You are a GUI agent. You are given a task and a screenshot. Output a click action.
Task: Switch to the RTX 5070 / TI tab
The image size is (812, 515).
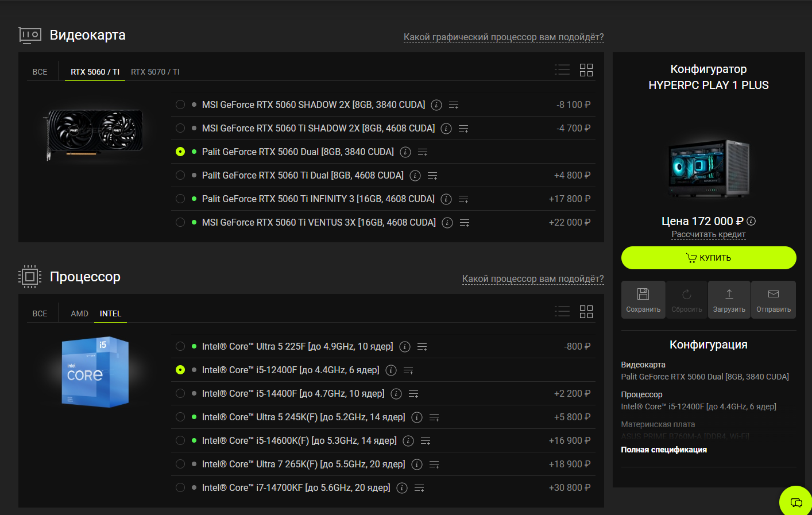pyautogui.click(x=155, y=72)
